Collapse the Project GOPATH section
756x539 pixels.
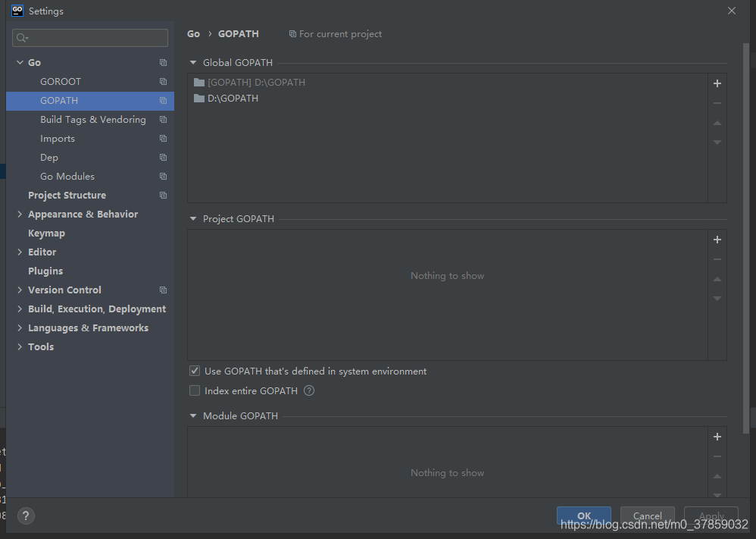(193, 218)
